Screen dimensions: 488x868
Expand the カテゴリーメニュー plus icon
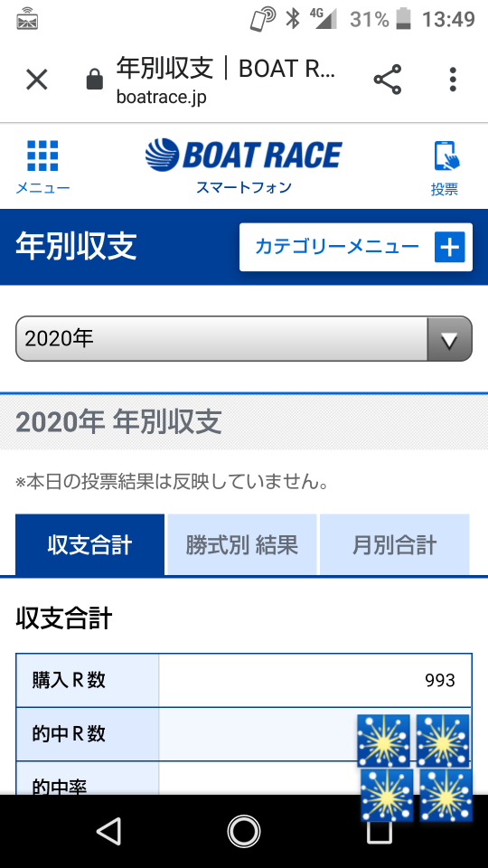(449, 247)
